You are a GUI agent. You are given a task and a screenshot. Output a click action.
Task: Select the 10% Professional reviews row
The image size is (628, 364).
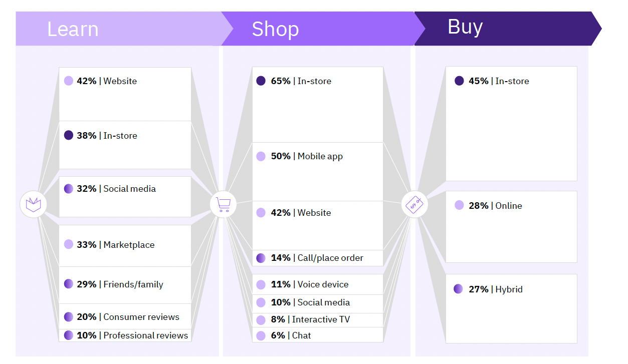point(125,335)
